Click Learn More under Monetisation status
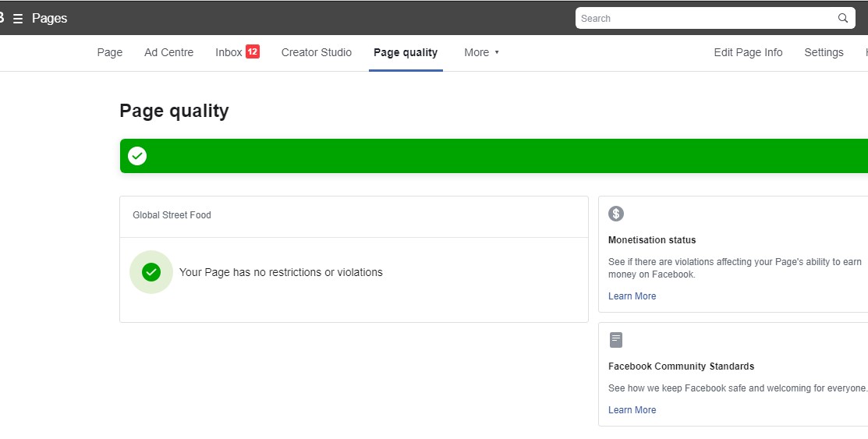 (632, 296)
